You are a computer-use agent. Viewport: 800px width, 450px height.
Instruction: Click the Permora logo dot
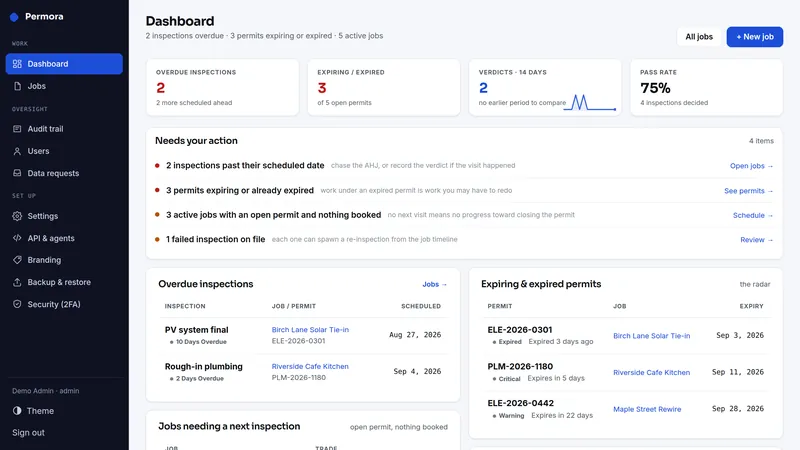click(x=14, y=17)
